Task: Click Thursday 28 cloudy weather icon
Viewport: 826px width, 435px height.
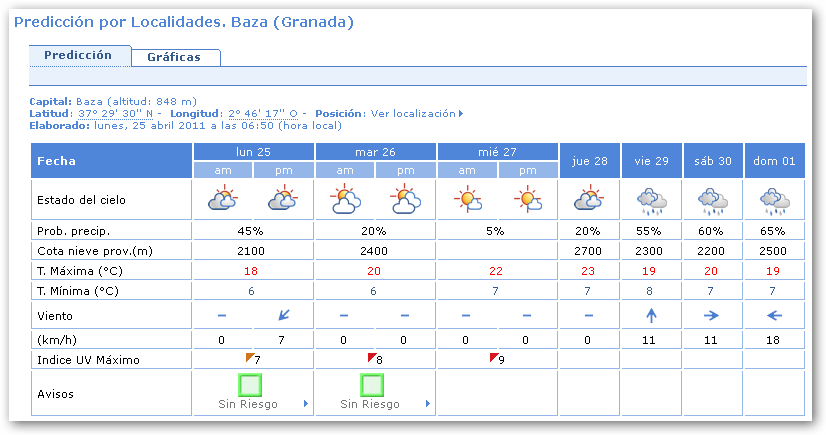Action: pyautogui.click(x=589, y=200)
